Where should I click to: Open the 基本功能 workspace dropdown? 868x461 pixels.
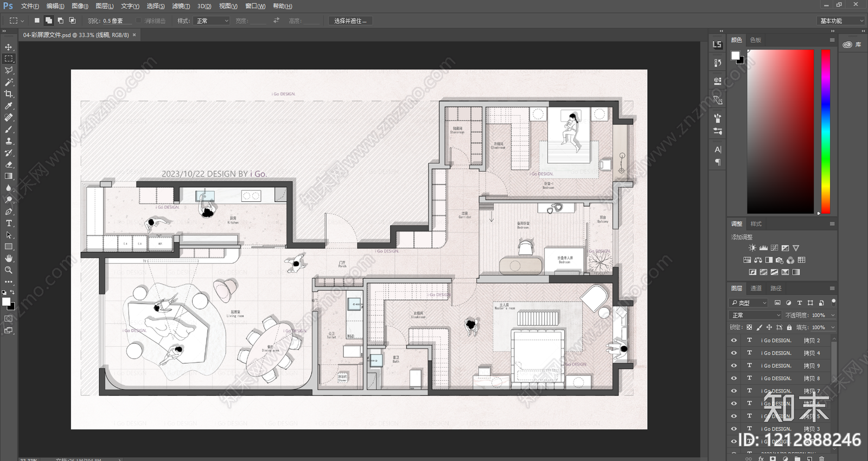click(x=840, y=21)
